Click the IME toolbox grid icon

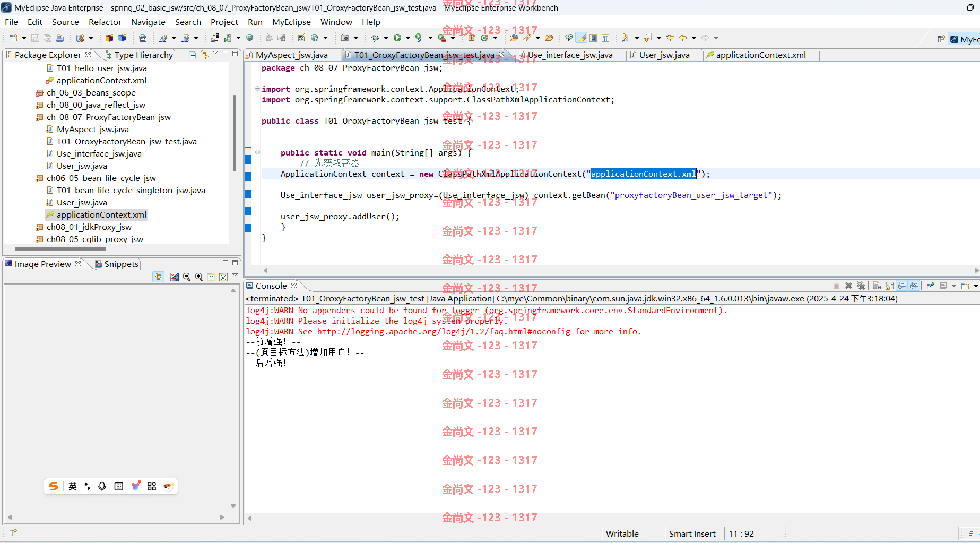(152, 486)
